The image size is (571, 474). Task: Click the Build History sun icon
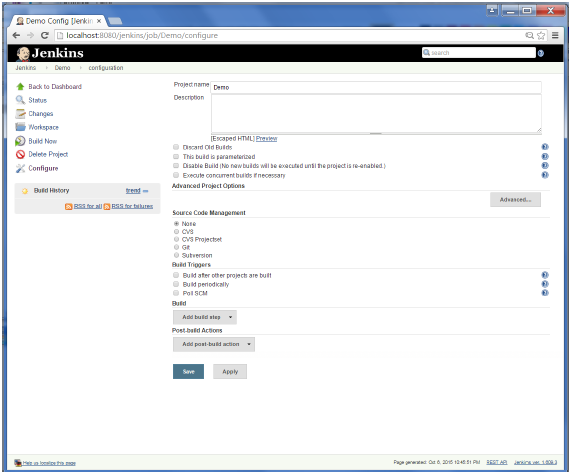pos(25,191)
